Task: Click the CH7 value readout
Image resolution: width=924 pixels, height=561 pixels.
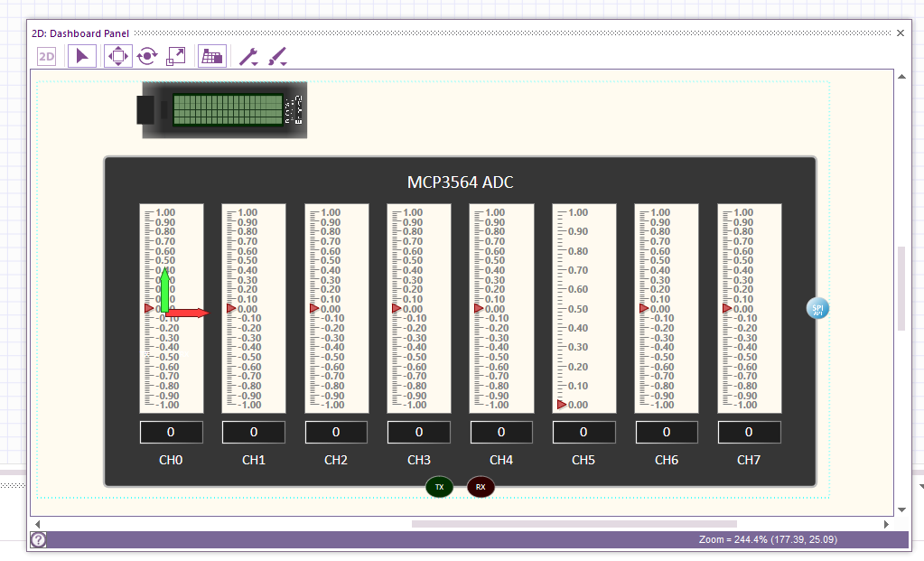Action: (748, 432)
